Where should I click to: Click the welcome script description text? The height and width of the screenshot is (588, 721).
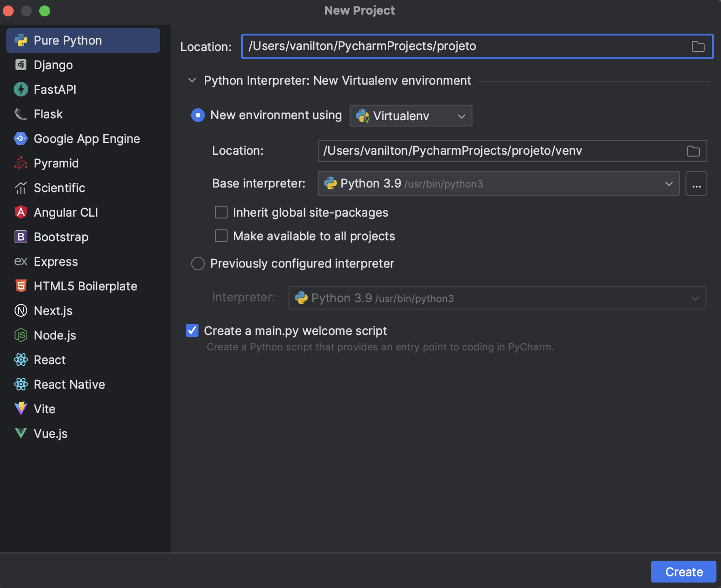click(x=380, y=347)
